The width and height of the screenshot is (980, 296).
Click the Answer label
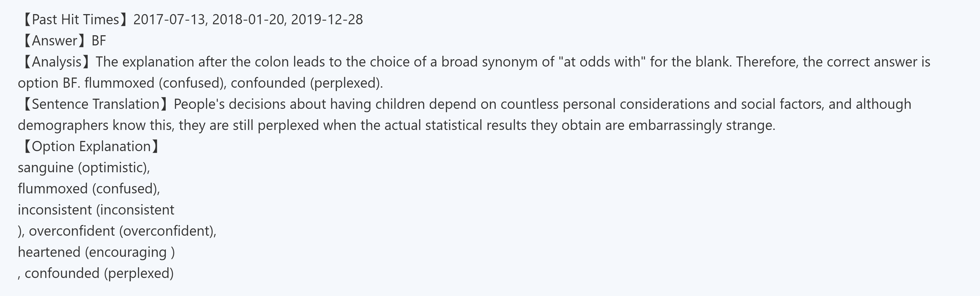(x=55, y=41)
